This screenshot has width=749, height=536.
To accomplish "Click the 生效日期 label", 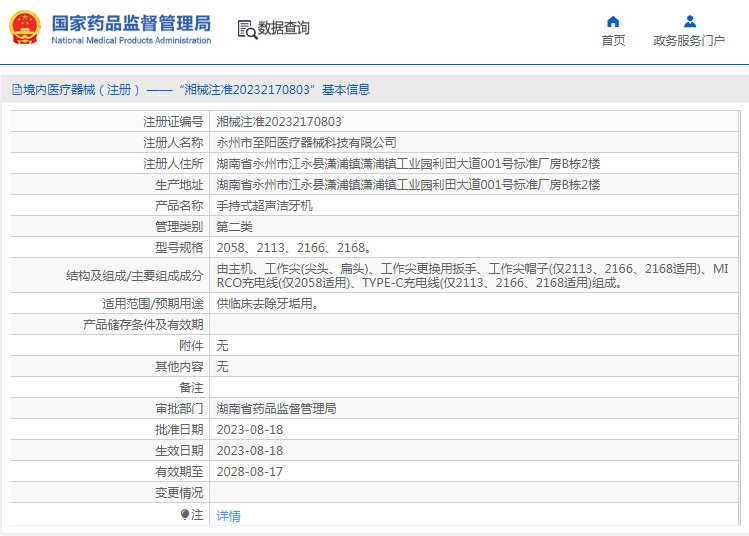I will (x=179, y=451).
